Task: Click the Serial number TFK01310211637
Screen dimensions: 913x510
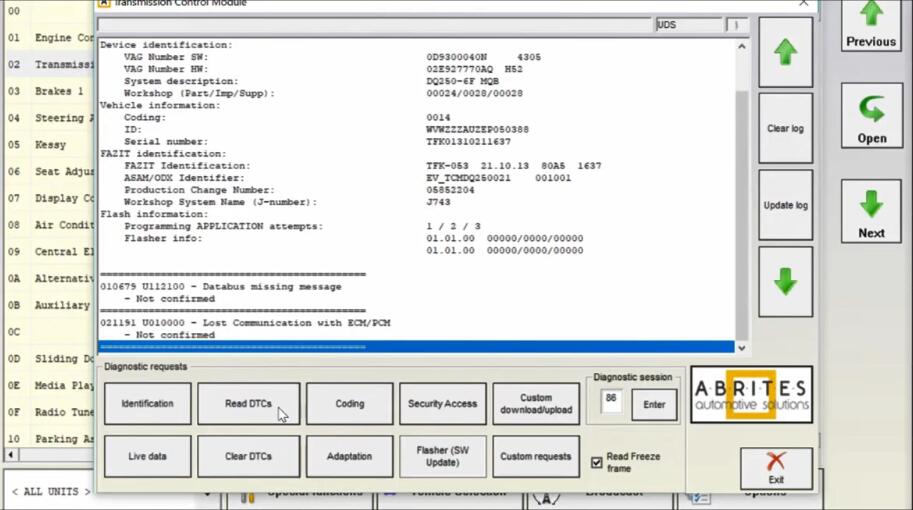Action: pos(468,141)
